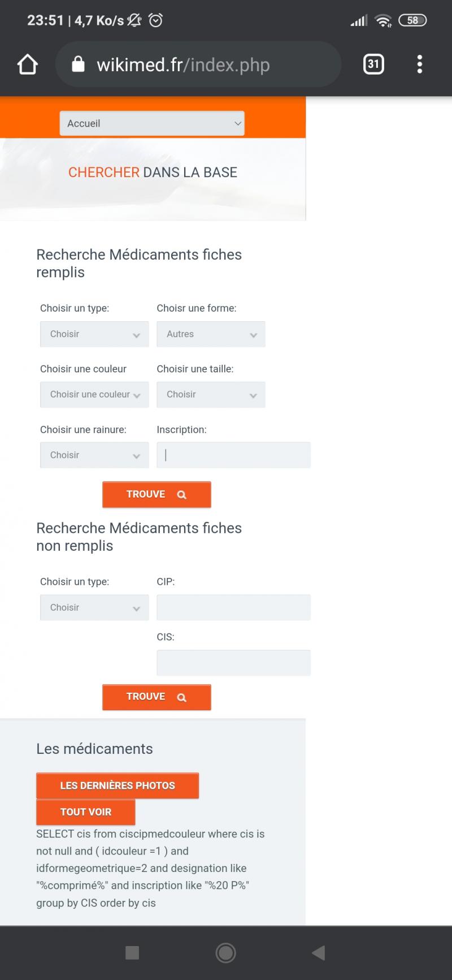The image size is (452, 980).
Task: Open the browser tab switcher showing 31 tabs
Action: pyautogui.click(x=373, y=64)
